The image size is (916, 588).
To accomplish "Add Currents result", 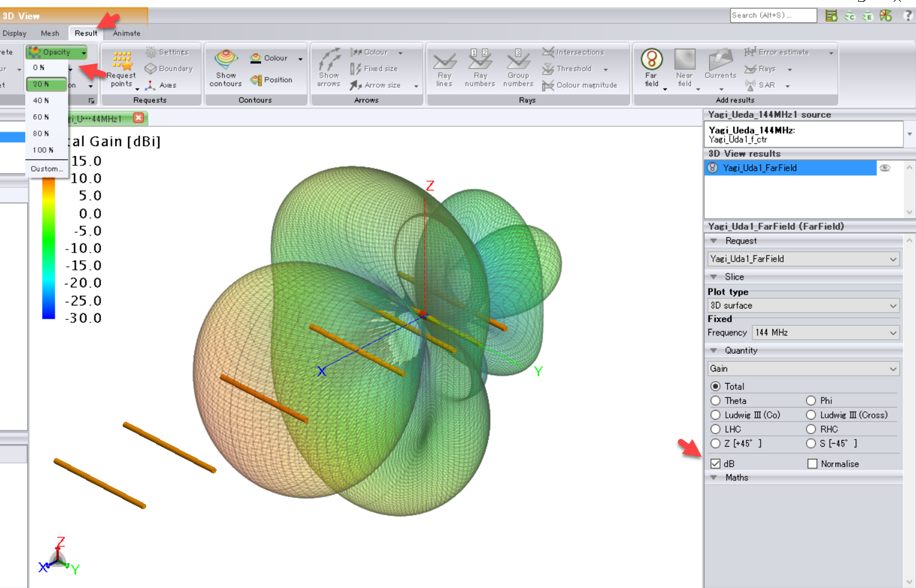I will pos(721,69).
